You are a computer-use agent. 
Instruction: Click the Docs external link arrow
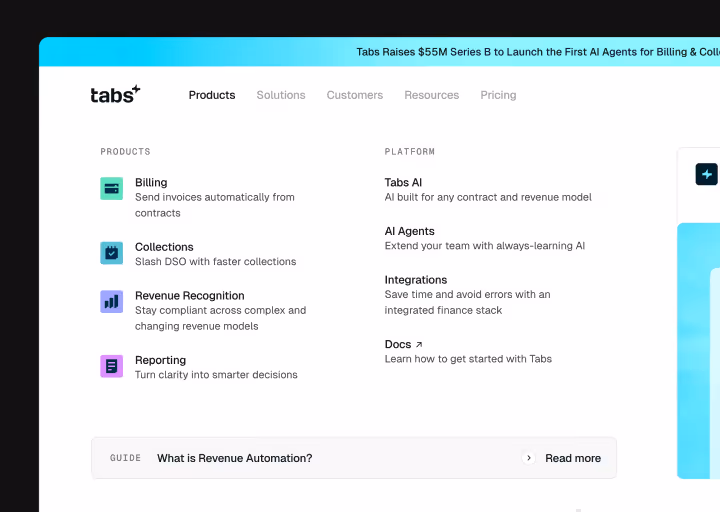pyautogui.click(x=419, y=344)
